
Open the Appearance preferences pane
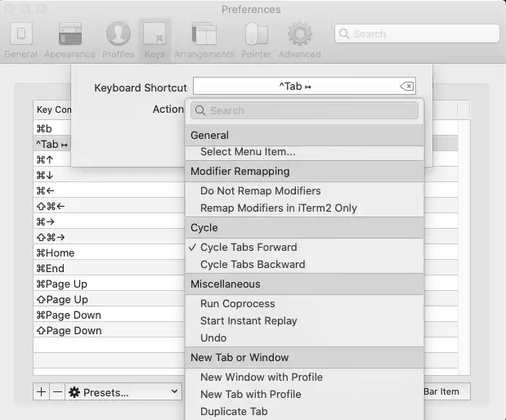(x=69, y=40)
